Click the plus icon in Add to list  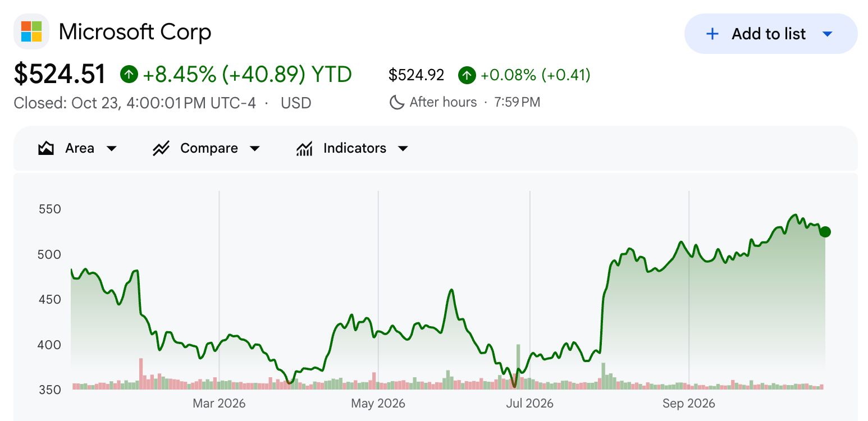712,34
